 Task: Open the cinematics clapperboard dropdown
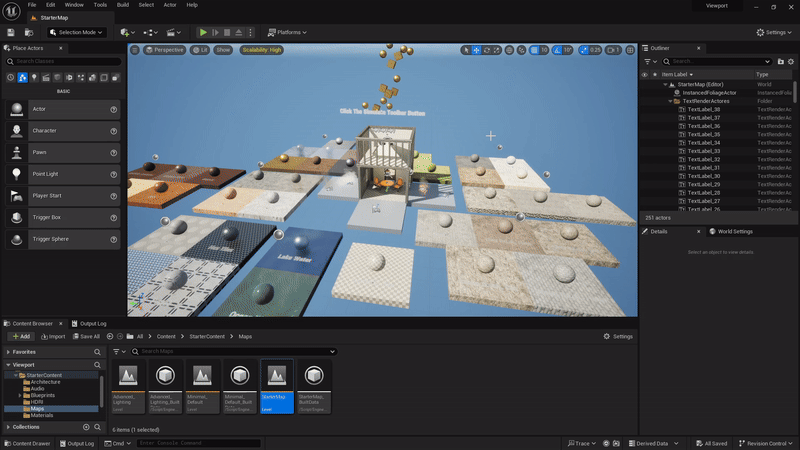[173, 32]
